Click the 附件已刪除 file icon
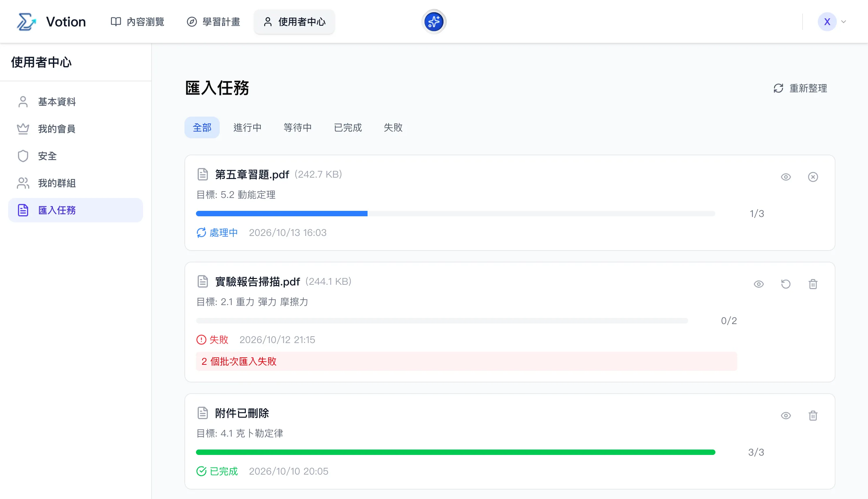 [202, 413]
